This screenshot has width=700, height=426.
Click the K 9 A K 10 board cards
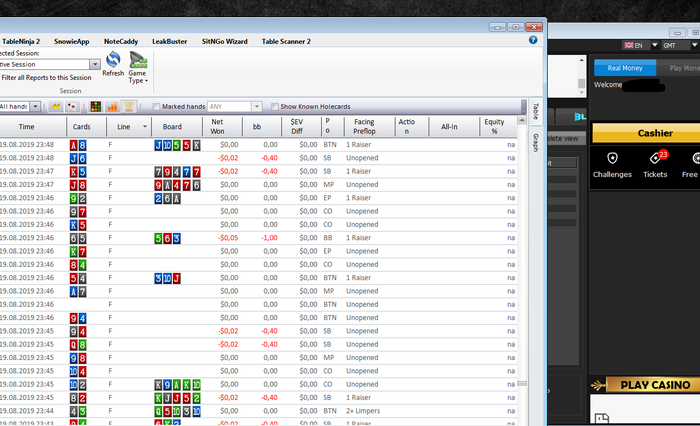tap(177, 384)
